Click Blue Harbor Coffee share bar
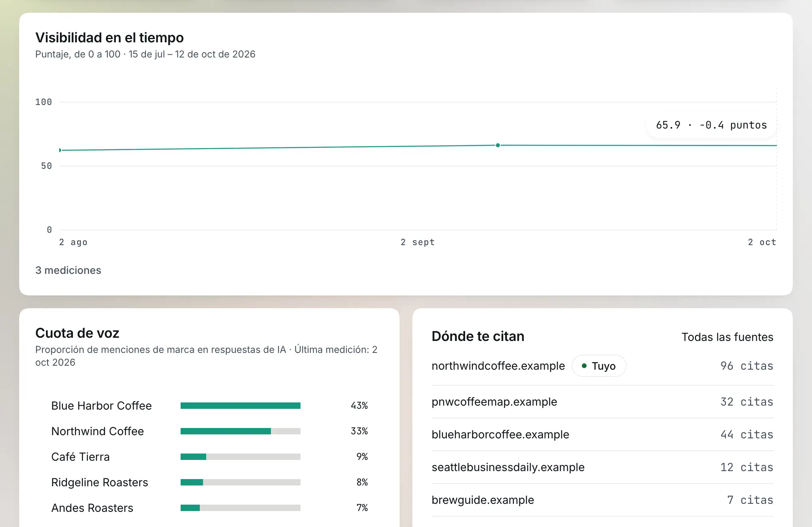Image resolution: width=812 pixels, height=527 pixels. (x=241, y=406)
